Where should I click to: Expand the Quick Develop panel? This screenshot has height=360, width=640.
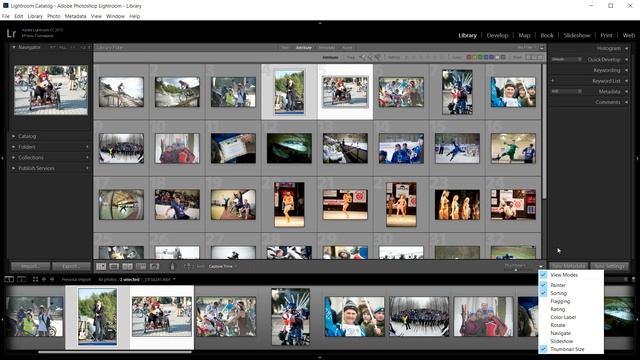coord(627,60)
